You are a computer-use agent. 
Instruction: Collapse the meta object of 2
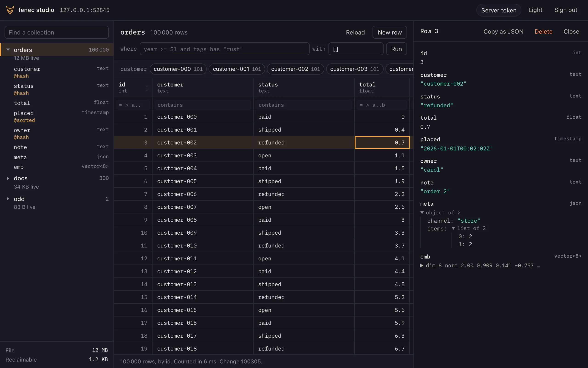(x=422, y=213)
